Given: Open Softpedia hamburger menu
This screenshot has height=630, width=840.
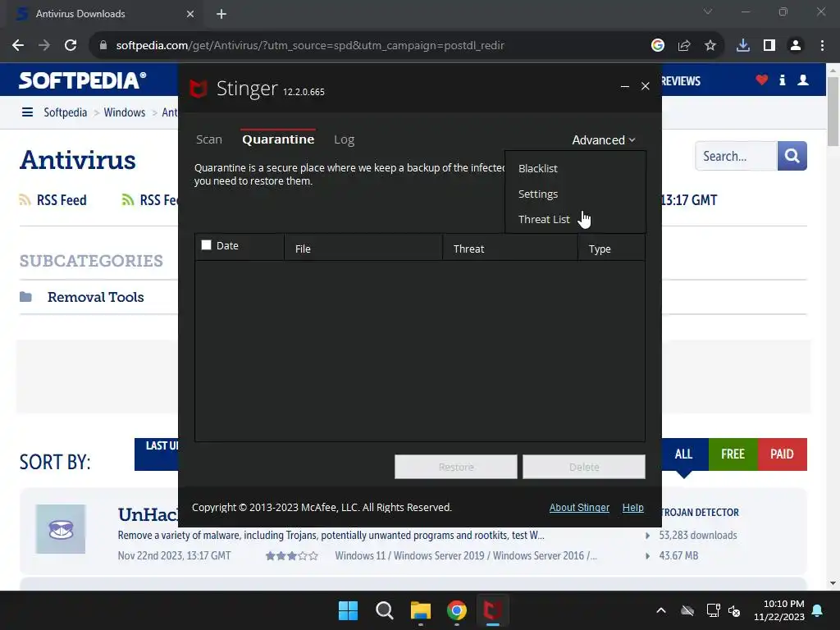Looking at the screenshot, I should coord(27,112).
